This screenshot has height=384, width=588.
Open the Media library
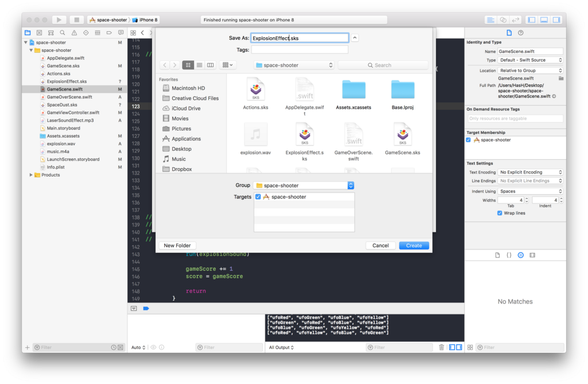click(532, 255)
